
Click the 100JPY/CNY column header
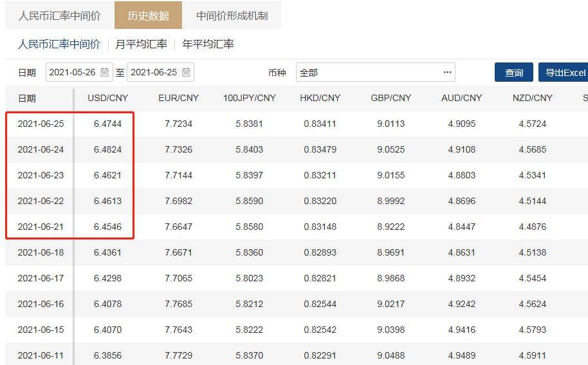pos(249,98)
